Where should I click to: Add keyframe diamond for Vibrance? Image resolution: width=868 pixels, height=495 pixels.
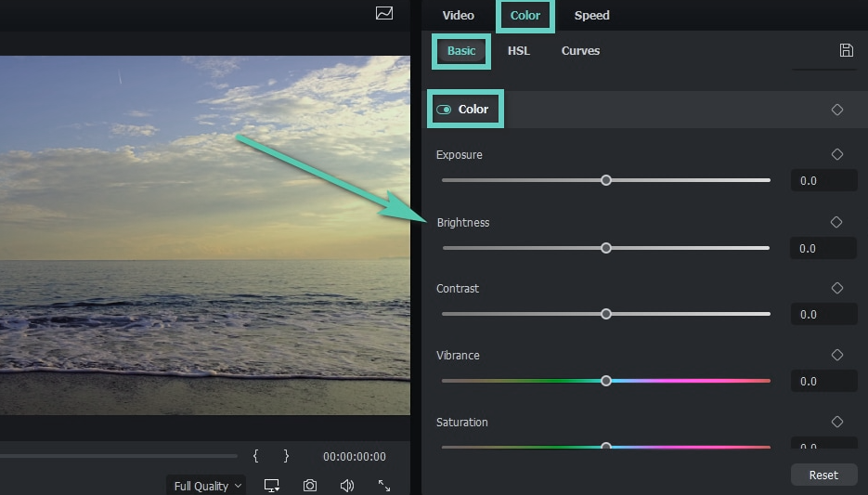[837, 355]
